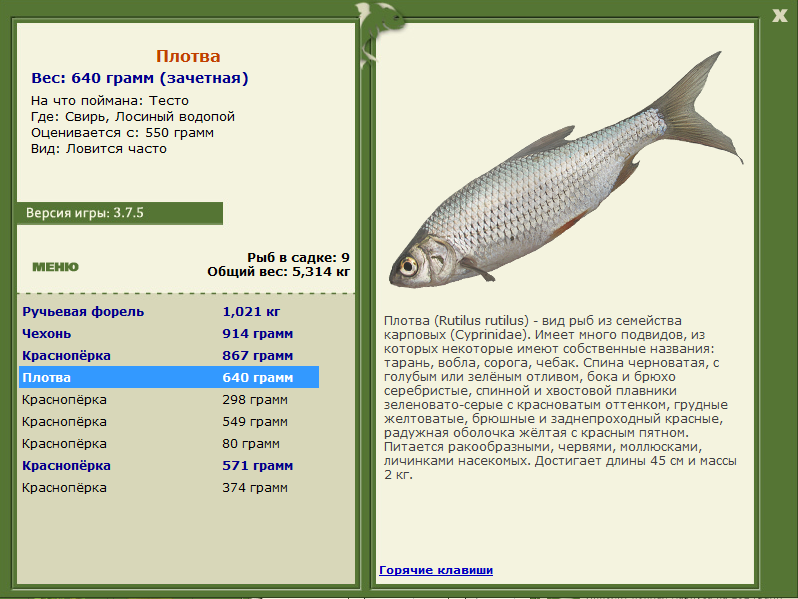The height and width of the screenshot is (599, 798).
Task: Click the Плотва title heading
Action: click(188, 56)
